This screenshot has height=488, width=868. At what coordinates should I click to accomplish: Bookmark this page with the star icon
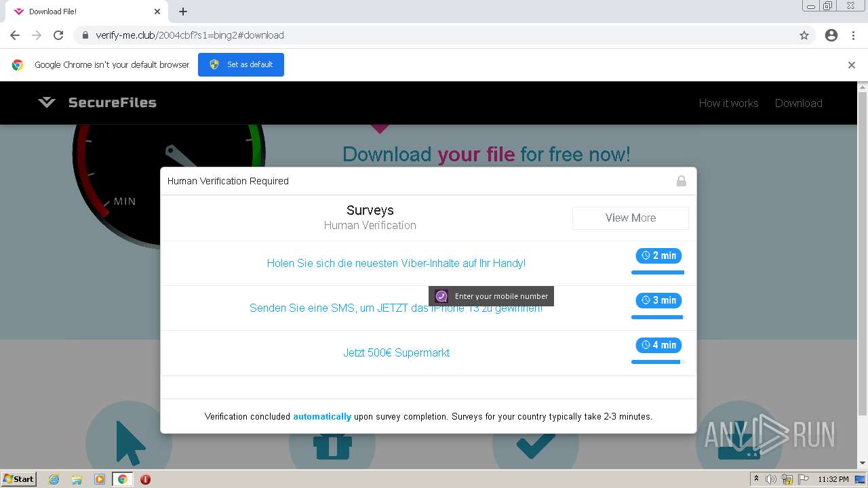tap(804, 35)
